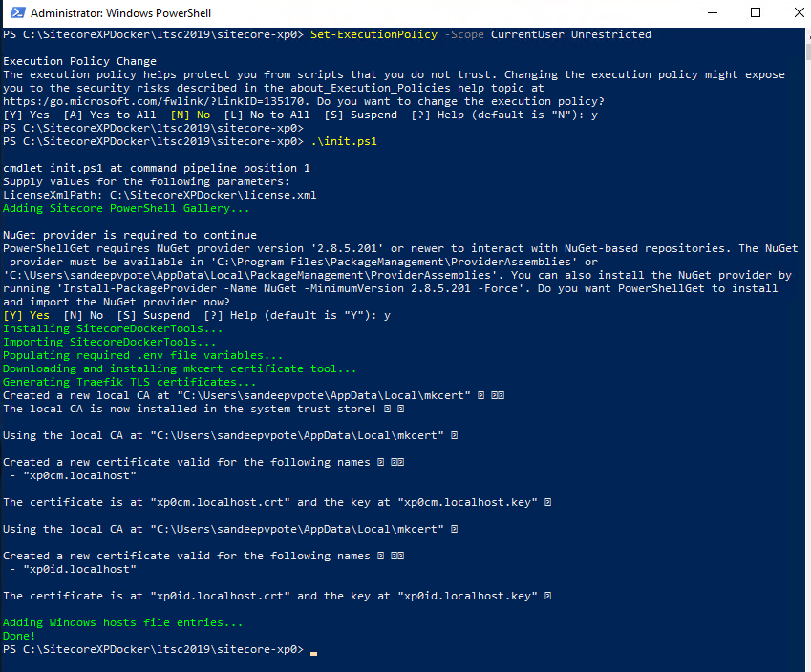Close the Administrator PowerShell window
811x672 pixels.
point(799,13)
